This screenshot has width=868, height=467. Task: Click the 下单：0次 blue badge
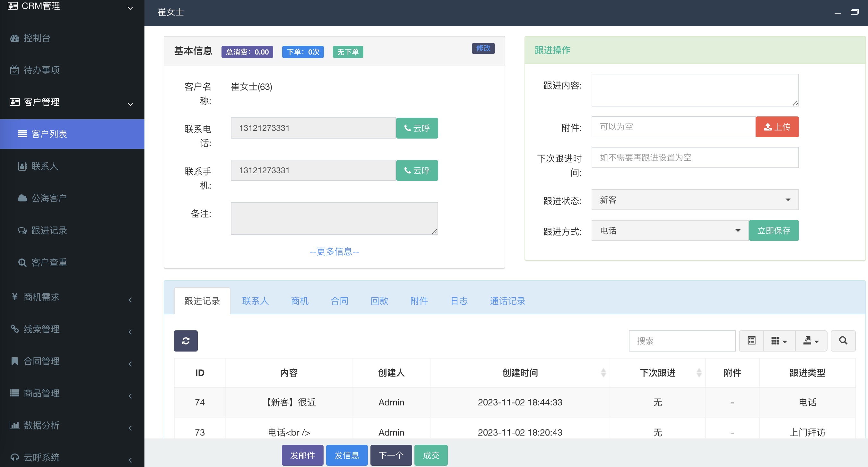coord(303,52)
